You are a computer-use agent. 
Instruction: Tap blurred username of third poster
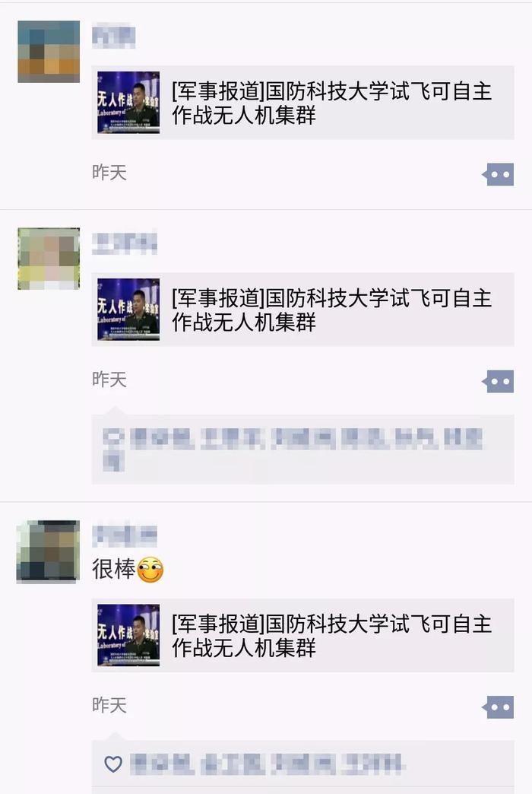(x=125, y=536)
